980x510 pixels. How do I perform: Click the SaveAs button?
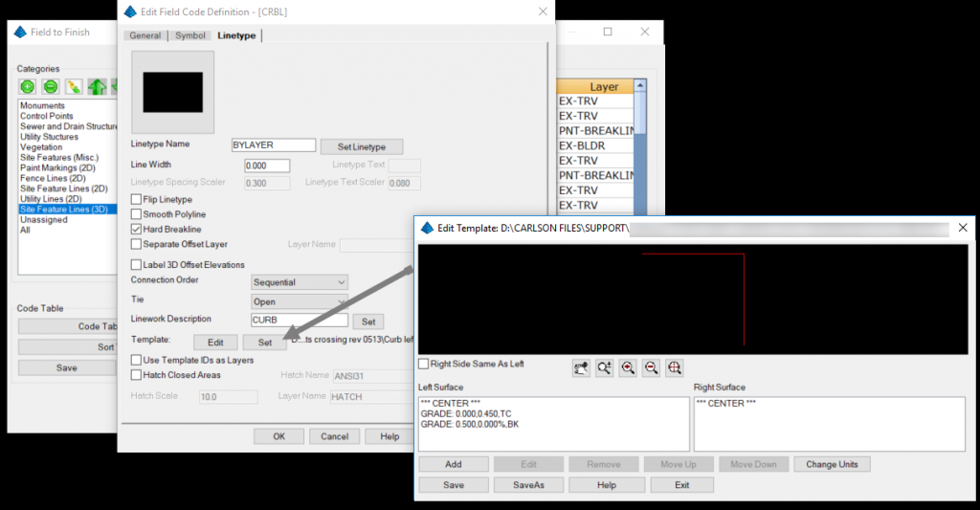528,485
